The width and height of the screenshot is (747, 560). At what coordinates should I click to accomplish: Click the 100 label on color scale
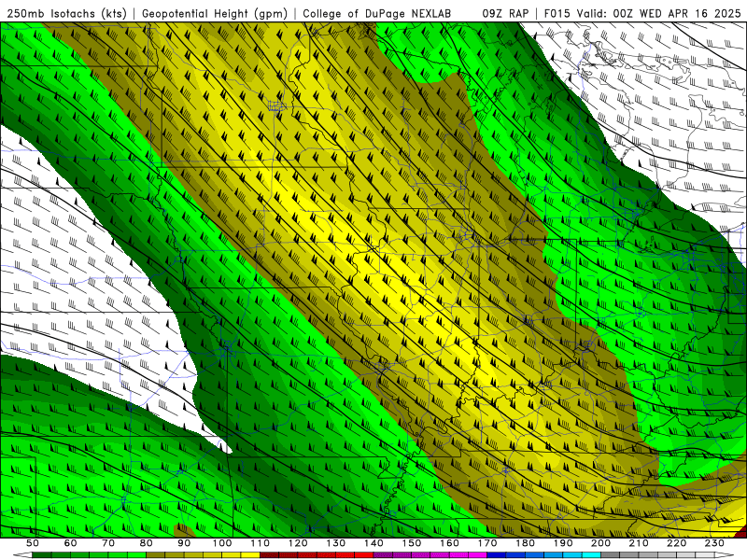(x=222, y=543)
